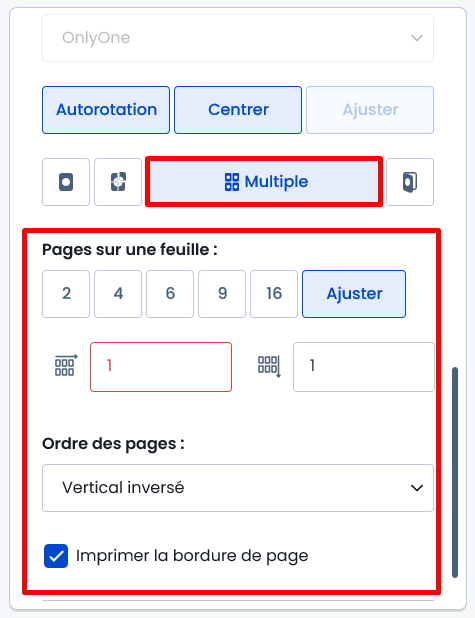The image size is (475, 618).
Task: Choose 9 pages per sheet
Action: [222, 294]
